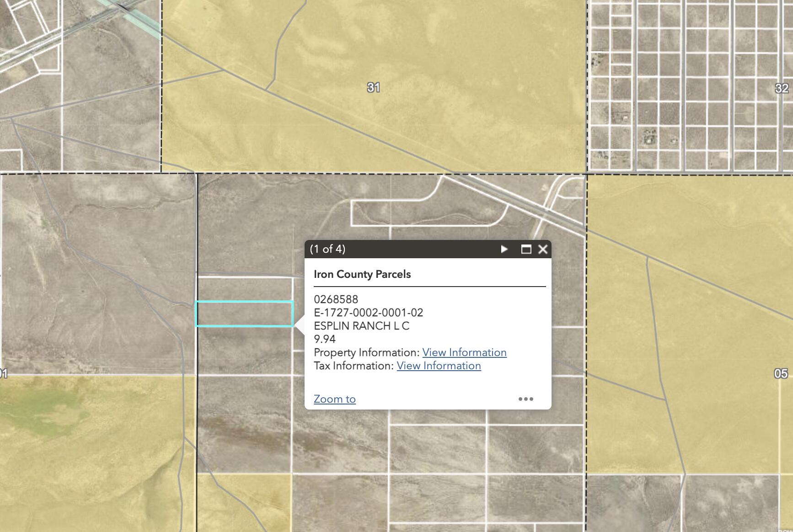
Task: Click the acreage value 9.94
Action: coord(324,339)
